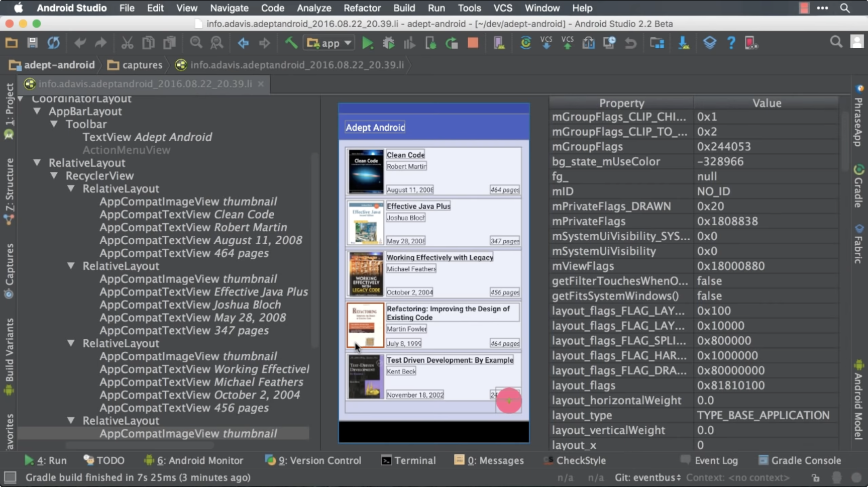Click the Search Everywhere magnifier in toolbar

pyautogui.click(x=836, y=42)
